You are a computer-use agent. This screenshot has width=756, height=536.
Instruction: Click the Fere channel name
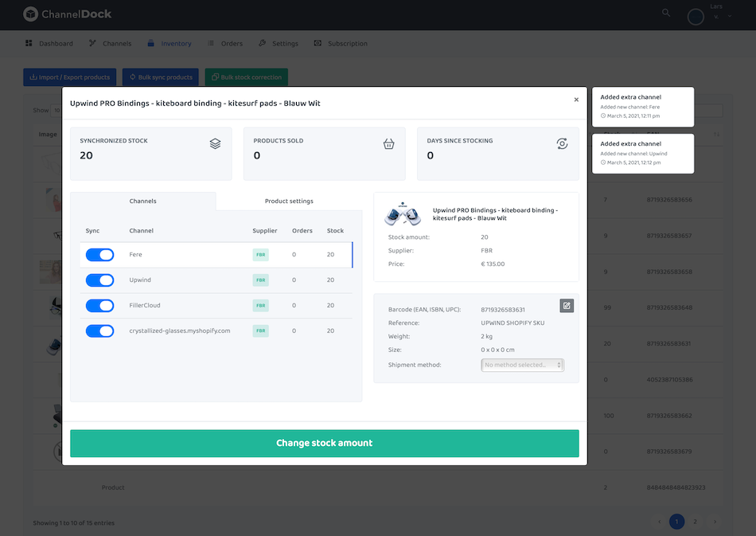(x=135, y=255)
